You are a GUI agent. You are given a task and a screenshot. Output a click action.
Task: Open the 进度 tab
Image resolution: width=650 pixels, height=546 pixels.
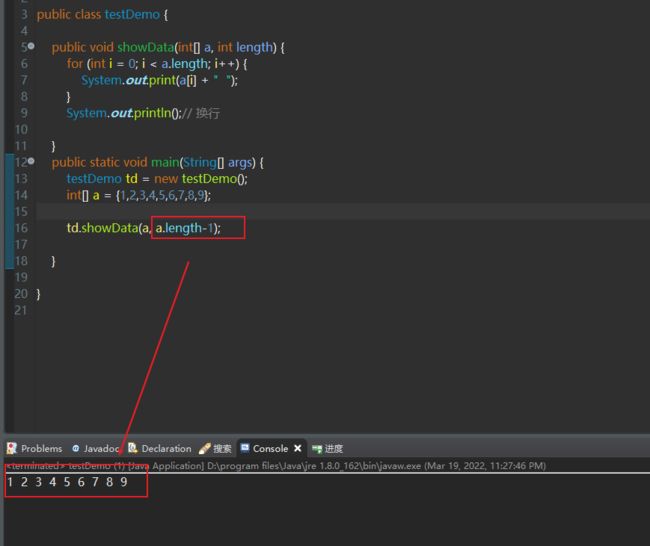pos(327,449)
